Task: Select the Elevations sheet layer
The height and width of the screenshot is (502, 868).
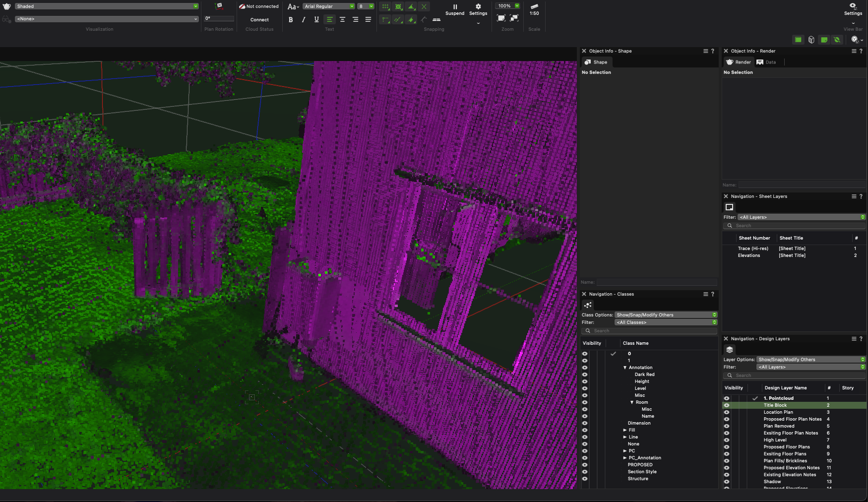Action: tap(748, 255)
